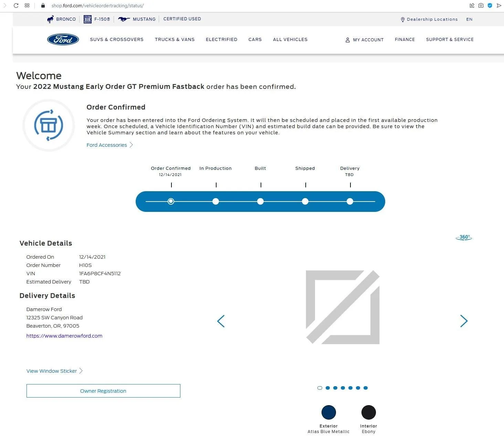
Task: Click the chevron beside View Window Sticker
Action: point(81,371)
